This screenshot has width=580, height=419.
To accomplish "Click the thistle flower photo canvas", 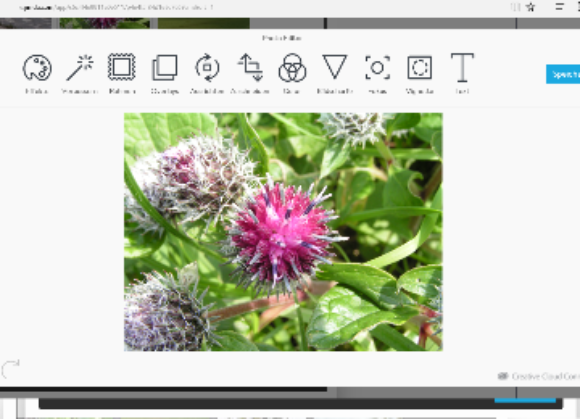I will pyautogui.click(x=283, y=232).
